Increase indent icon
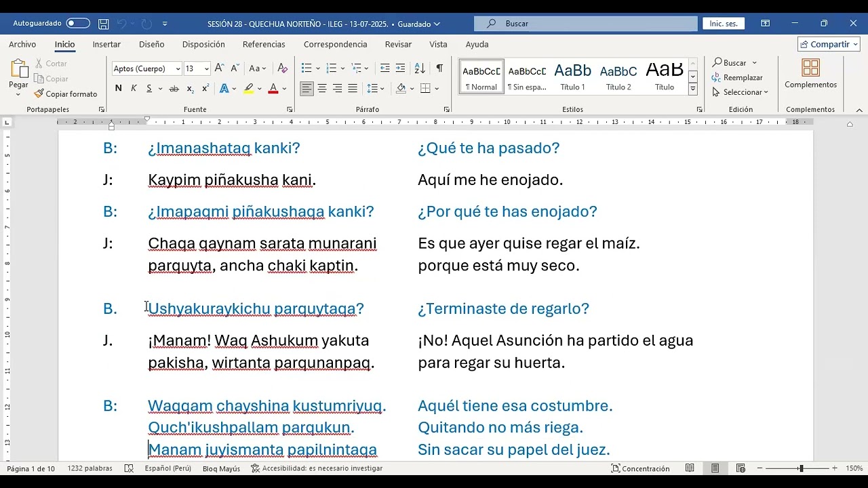 coord(400,68)
